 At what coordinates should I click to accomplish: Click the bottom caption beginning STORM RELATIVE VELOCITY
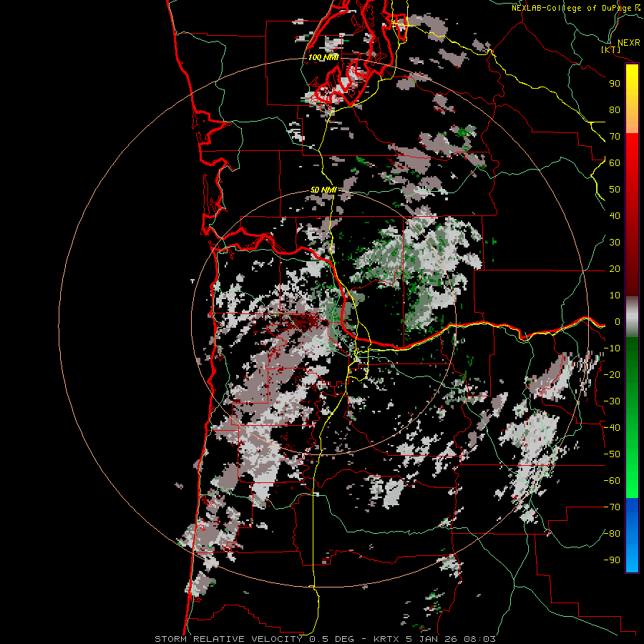[325, 639]
